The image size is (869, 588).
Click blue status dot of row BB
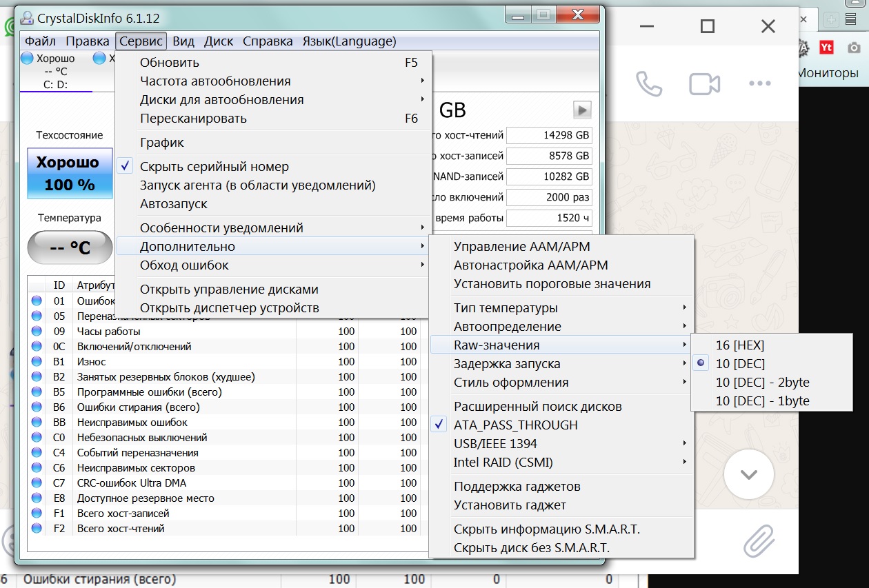[36, 423]
